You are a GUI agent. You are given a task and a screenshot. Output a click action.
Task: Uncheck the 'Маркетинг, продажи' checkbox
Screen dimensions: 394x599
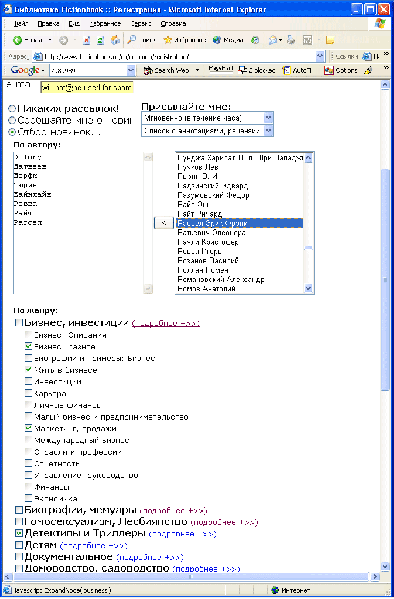pyautogui.click(x=28, y=428)
